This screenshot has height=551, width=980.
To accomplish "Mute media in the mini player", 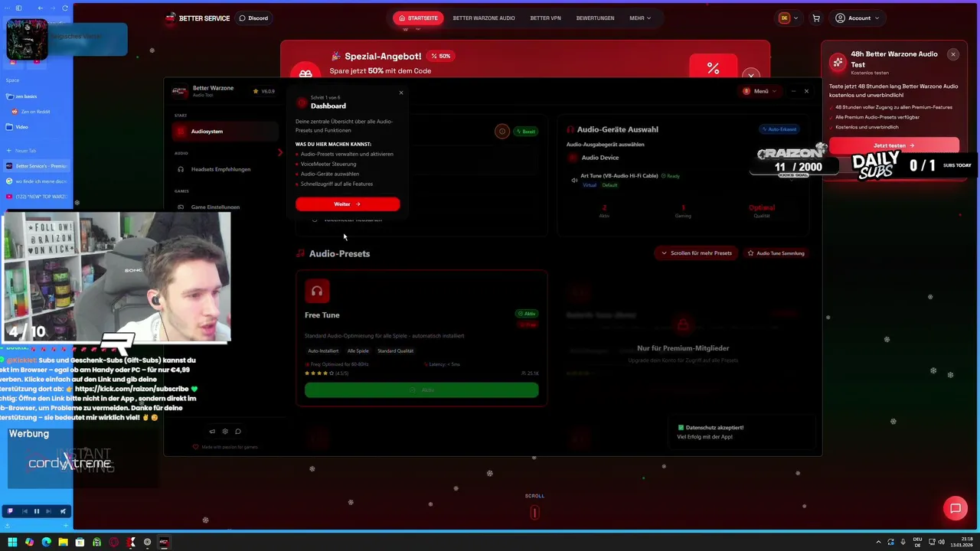I will click(63, 511).
